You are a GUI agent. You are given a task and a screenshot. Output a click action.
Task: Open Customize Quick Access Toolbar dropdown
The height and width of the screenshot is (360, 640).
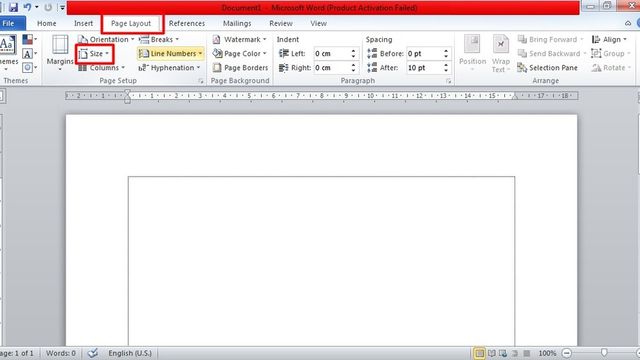(62, 7)
